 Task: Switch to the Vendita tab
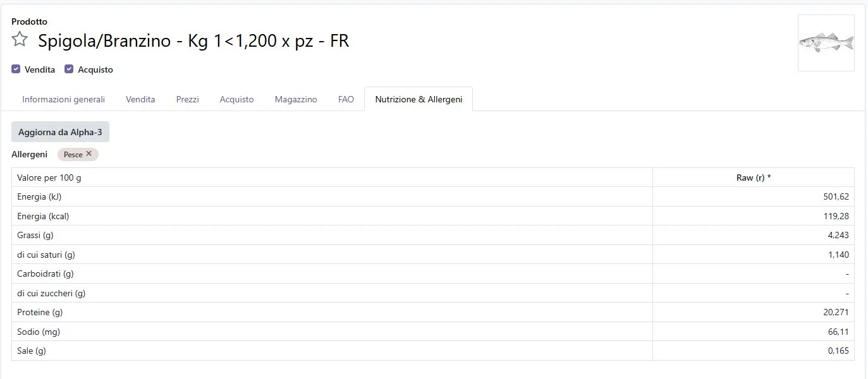tap(140, 99)
